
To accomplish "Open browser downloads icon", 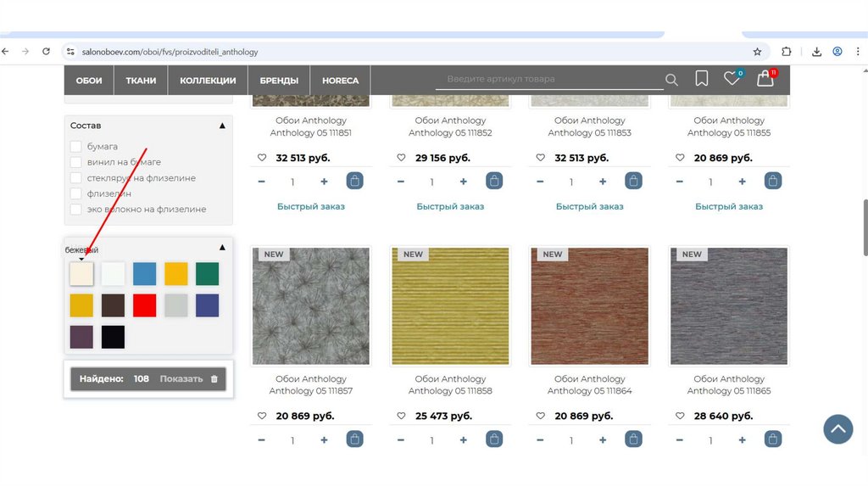I will point(816,52).
